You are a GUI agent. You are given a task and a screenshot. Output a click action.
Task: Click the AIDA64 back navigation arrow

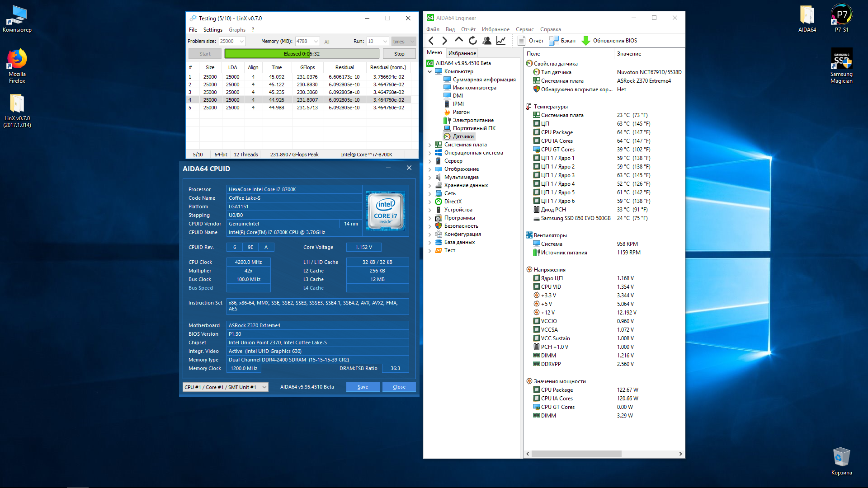[431, 41]
